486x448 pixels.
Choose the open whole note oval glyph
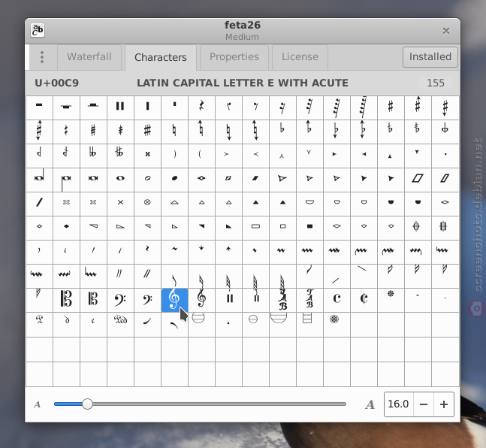pos(120,180)
